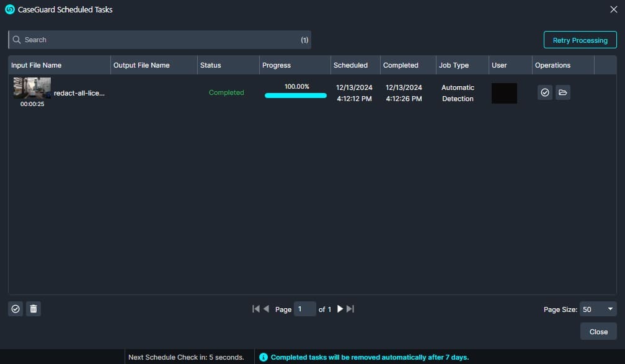Open the Page Size dropdown
625x364 pixels.
point(597,309)
